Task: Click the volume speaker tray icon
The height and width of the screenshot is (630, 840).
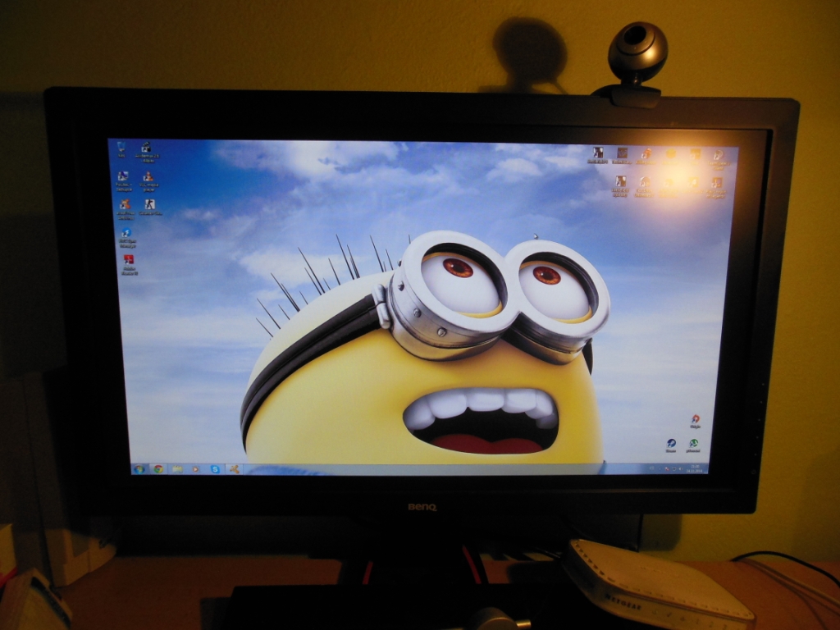Action: pos(680,468)
